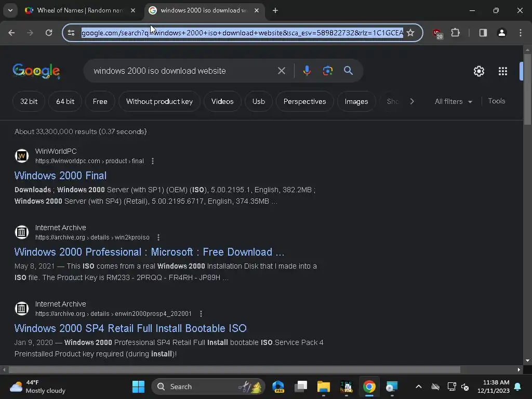The height and width of the screenshot is (399, 532).
Task: Open File Explorer from the taskbar
Action: click(x=323, y=387)
